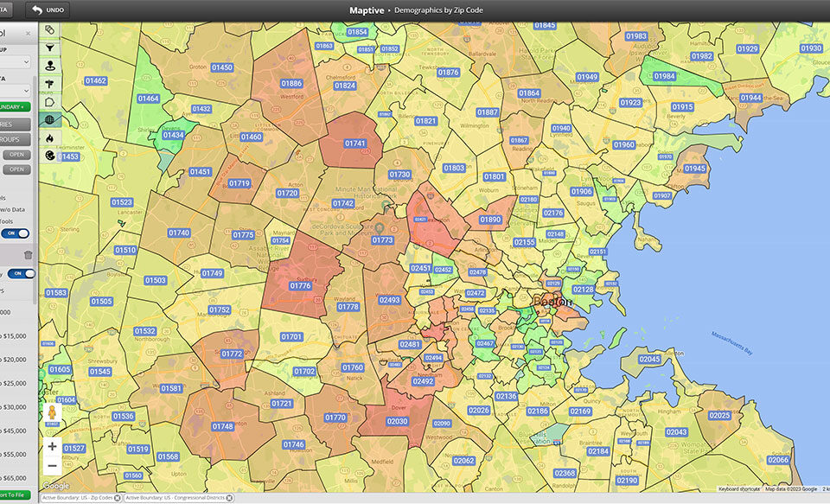Expand the first dropdown in the side panel

point(16,63)
